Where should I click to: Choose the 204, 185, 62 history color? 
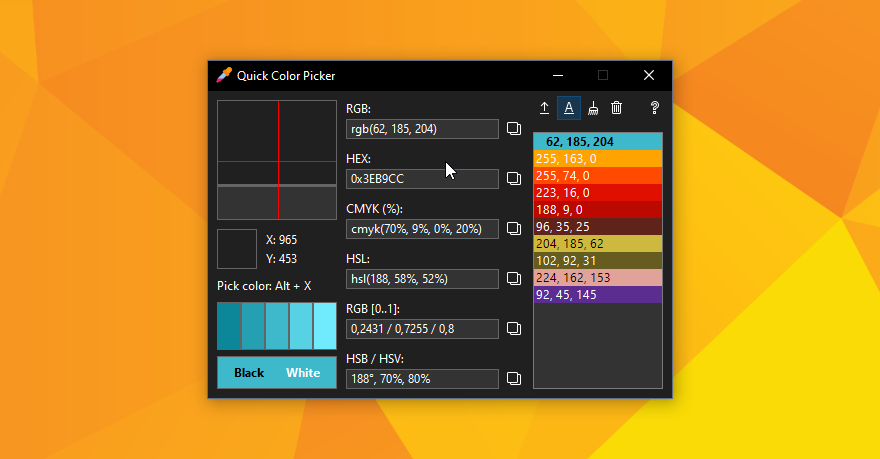tap(597, 243)
